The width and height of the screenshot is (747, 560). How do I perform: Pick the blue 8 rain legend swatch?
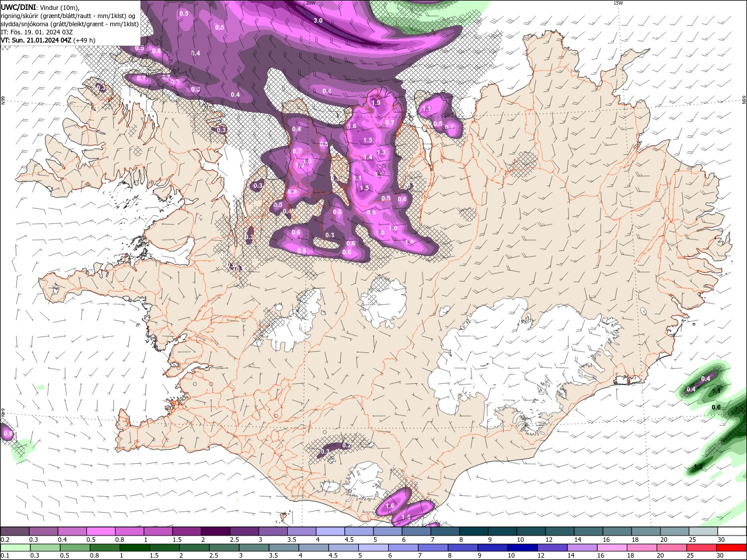462,548
